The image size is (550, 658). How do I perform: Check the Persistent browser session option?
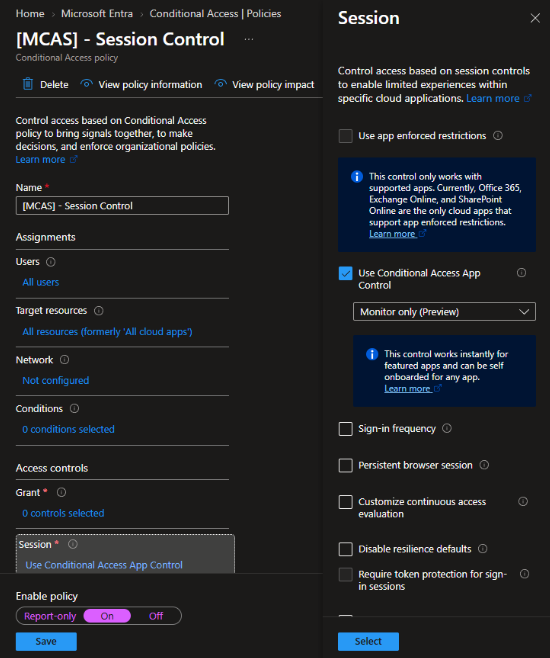pyautogui.click(x=346, y=465)
